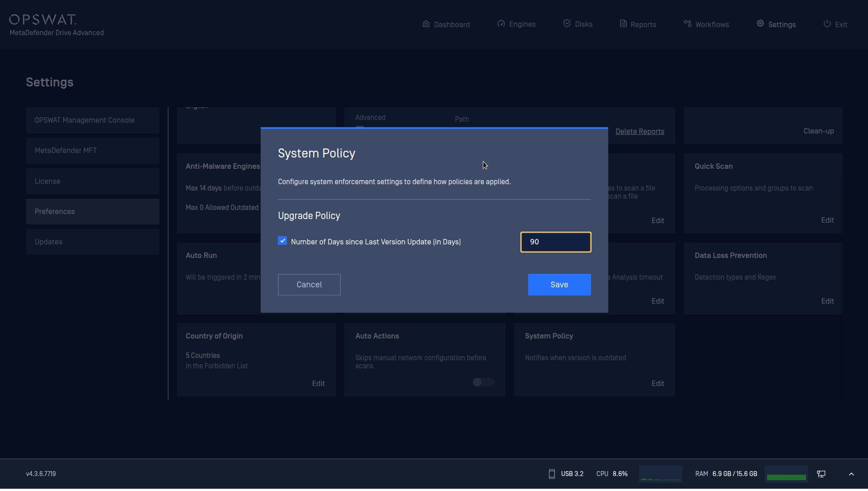Screen dimensions: 868x491
Task: Click the USB 3.2 device icon
Action: 552,474
